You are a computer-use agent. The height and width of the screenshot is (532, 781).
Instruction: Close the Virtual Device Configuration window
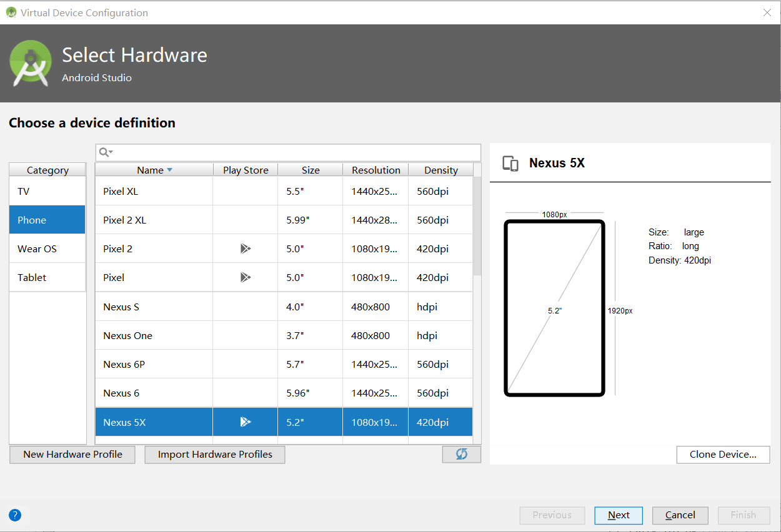click(767, 12)
